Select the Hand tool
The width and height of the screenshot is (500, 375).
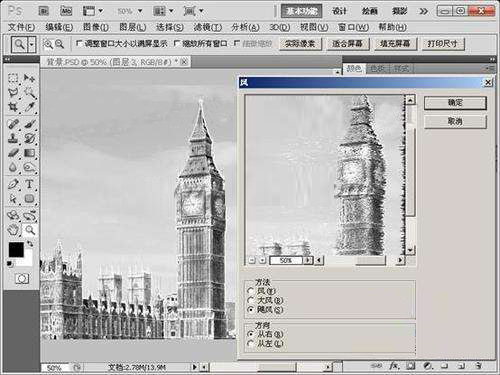13,230
